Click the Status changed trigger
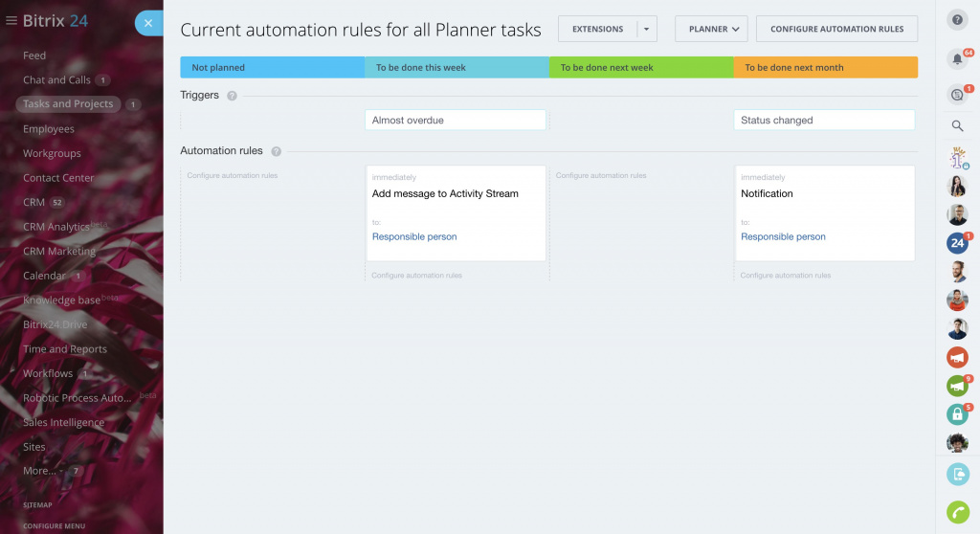This screenshot has width=980, height=534. point(824,121)
